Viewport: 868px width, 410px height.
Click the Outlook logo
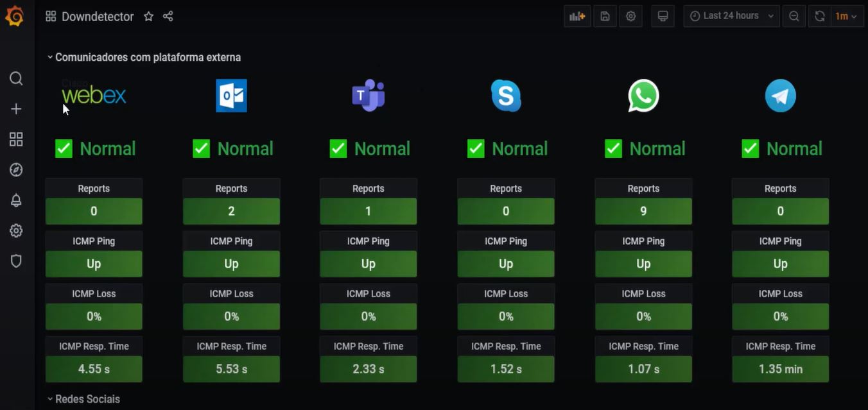232,96
